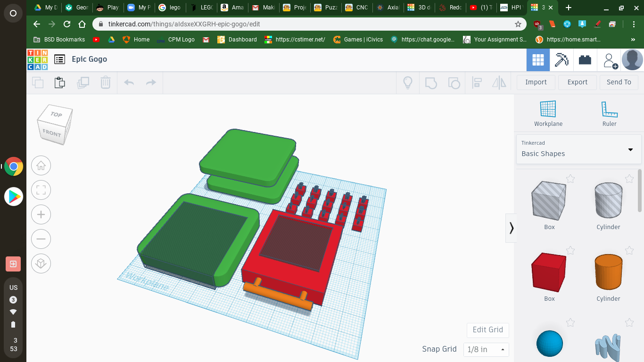Image resolution: width=644 pixels, height=362 pixels.
Task: Select the Workplane tool
Action: tap(548, 114)
